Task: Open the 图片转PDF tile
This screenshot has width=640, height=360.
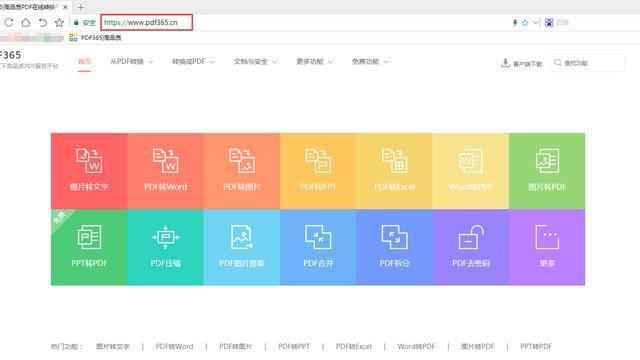Action: [547, 171]
